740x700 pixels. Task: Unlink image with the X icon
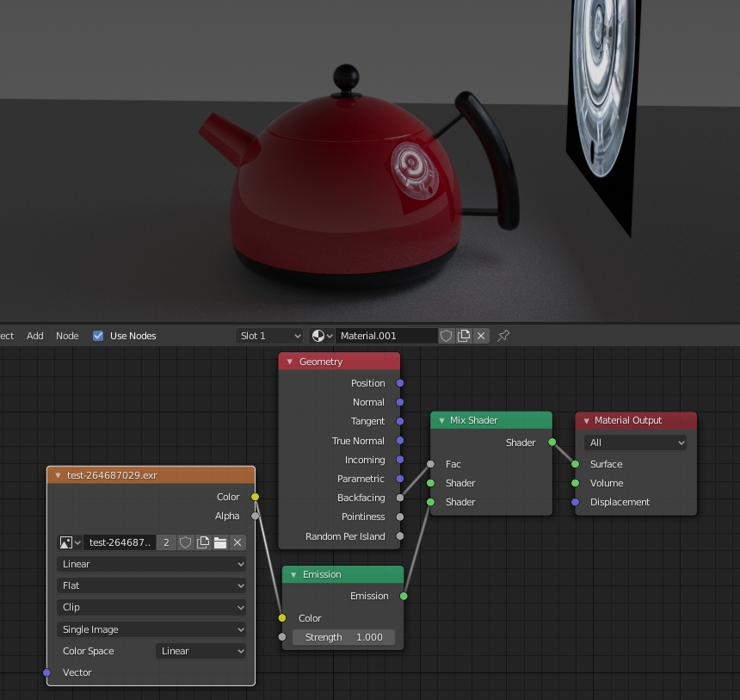[x=237, y=542]
